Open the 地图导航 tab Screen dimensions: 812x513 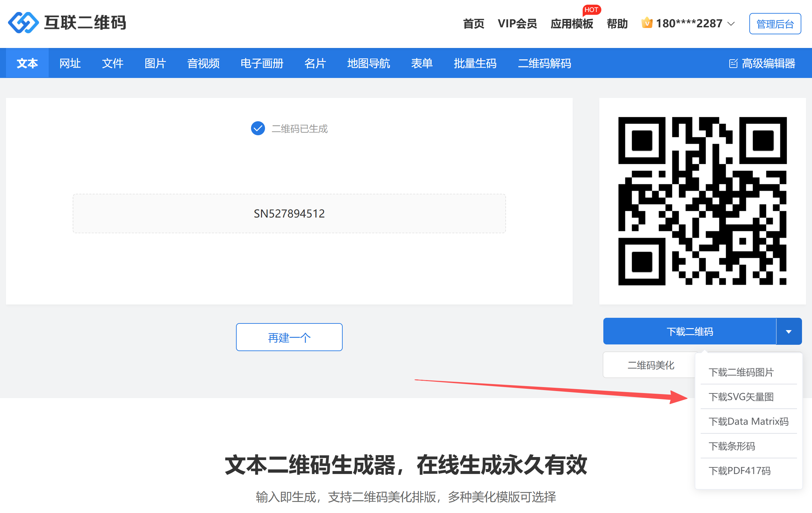point(369,63)
